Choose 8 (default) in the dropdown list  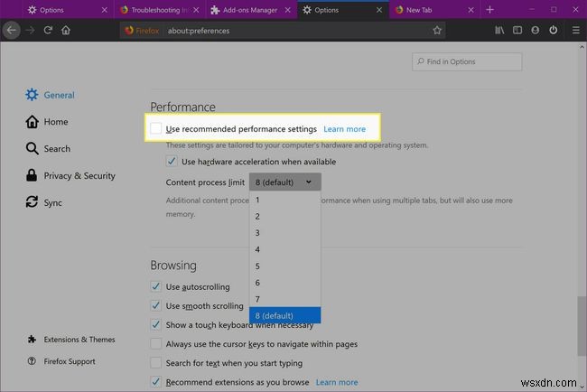coord(284,315)
